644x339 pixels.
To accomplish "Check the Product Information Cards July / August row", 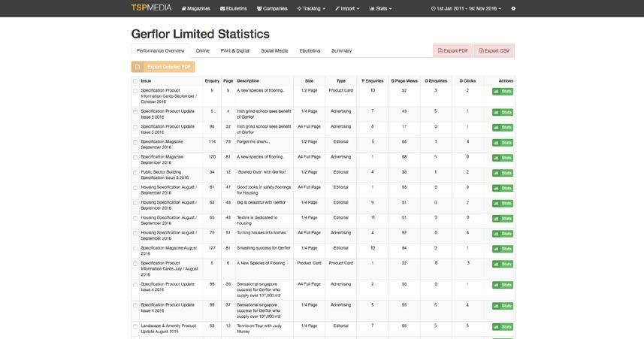I will click(x=135, y=263).
